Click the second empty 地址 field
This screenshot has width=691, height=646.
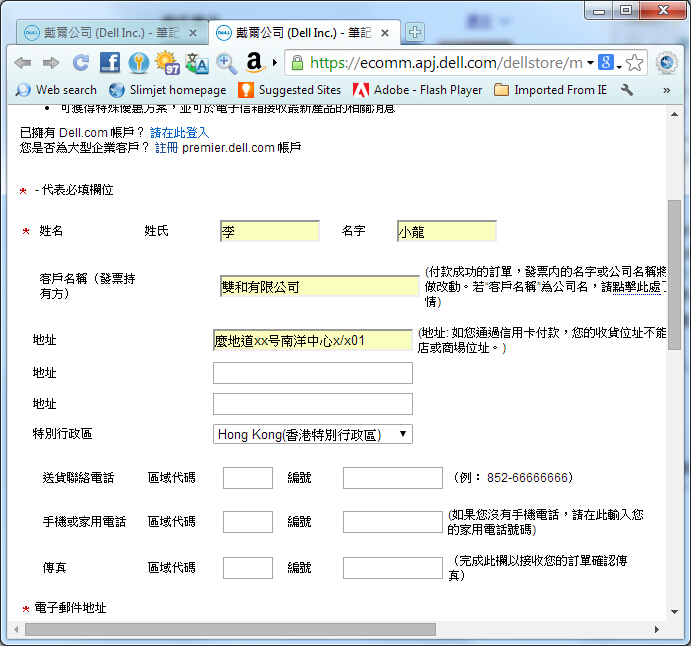coord(313,373)
